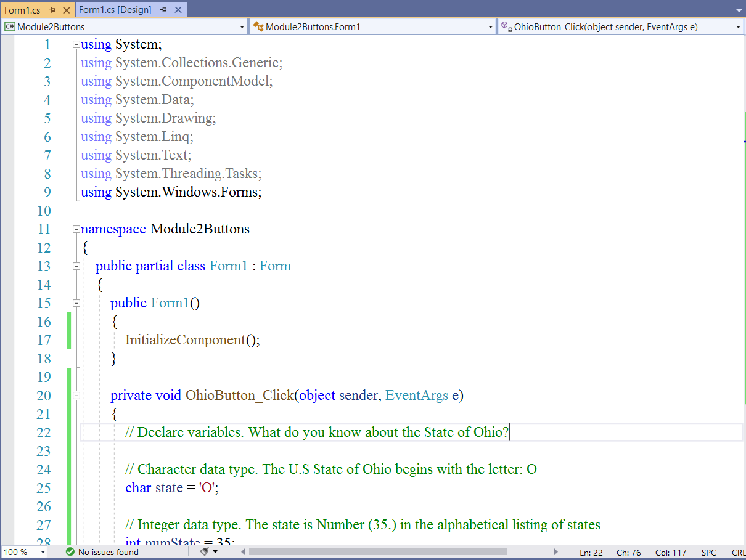This screenshot has width=746, height=560.
Task: Click the EventArgs parameter type
Action: 417,396
